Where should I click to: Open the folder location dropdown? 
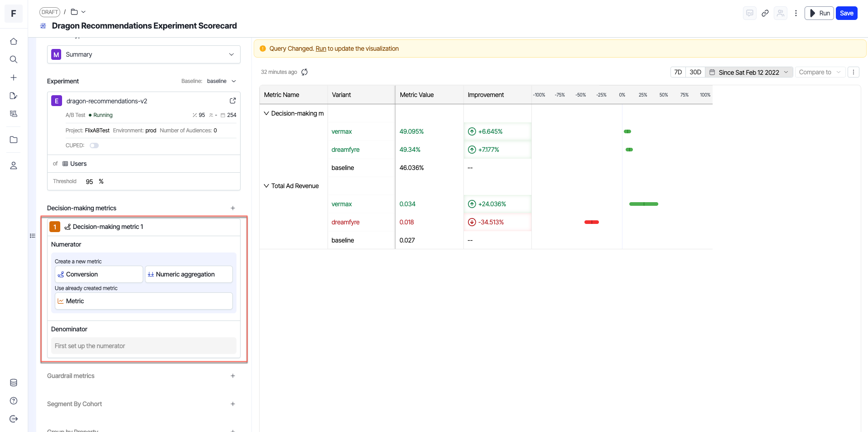(78, 12)
